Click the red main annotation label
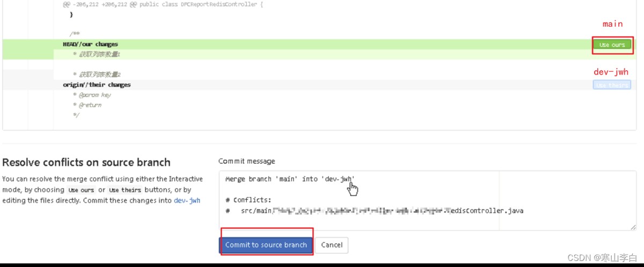Viewport: 644px width, 267px height. click(612, 24)
